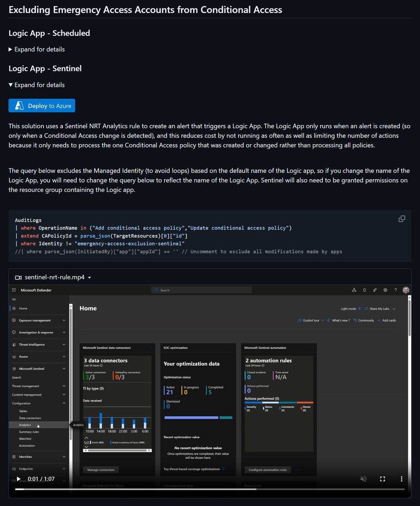Expand the Assets section chevron
Viewport: 420px width, 506px height.
pos(64,357)
